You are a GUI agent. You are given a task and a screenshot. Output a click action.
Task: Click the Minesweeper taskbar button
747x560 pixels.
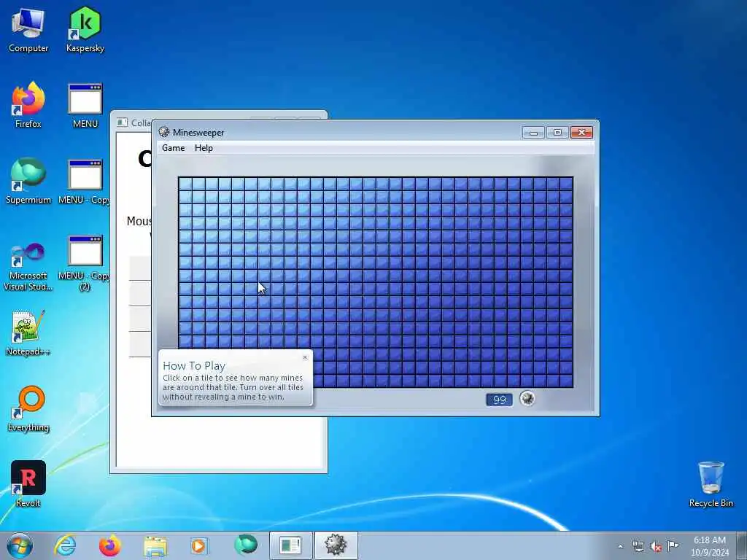(x=336, y=545)
